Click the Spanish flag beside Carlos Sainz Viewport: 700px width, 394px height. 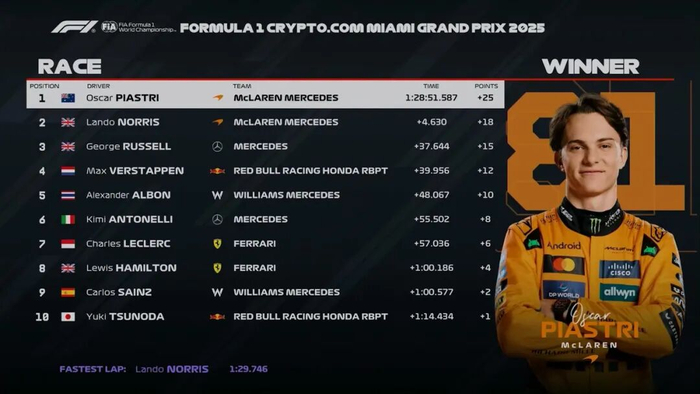click(68, 292)
